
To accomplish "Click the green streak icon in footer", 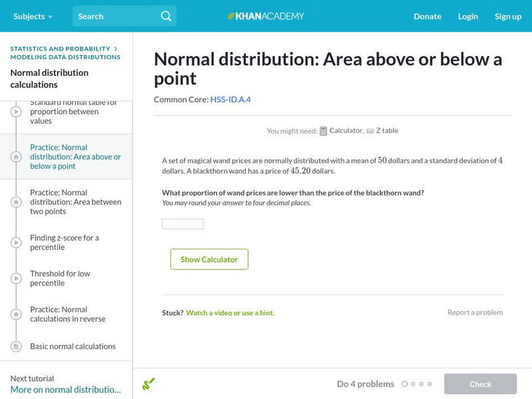I will click(x=148, y=384).
